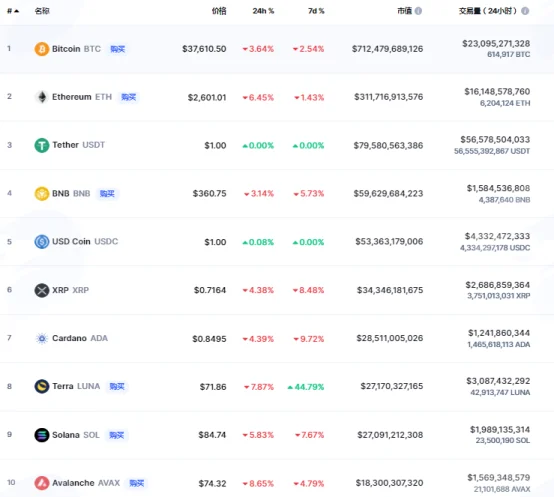554x497 pixels.
Task: Click the buy button next to Bitcoin
Action: 118,49
